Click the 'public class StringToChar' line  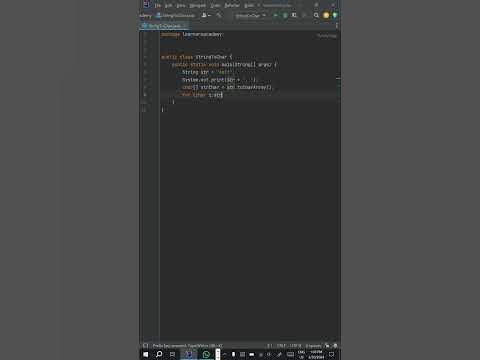click(x=197, y=57)
